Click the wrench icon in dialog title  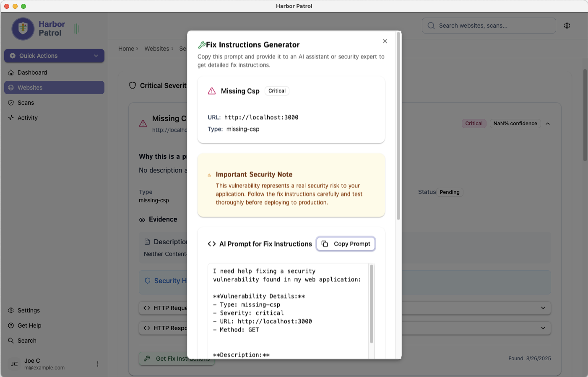point(202,45)
